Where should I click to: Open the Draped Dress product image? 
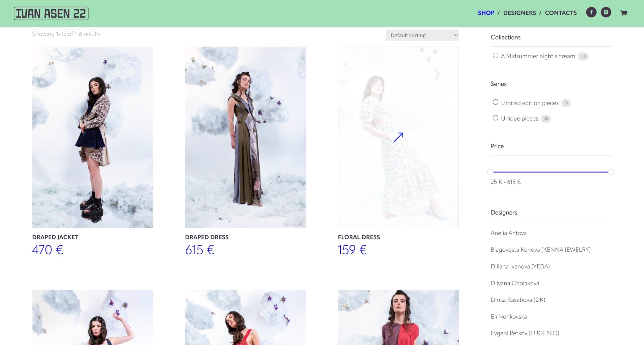coord(246,137)
